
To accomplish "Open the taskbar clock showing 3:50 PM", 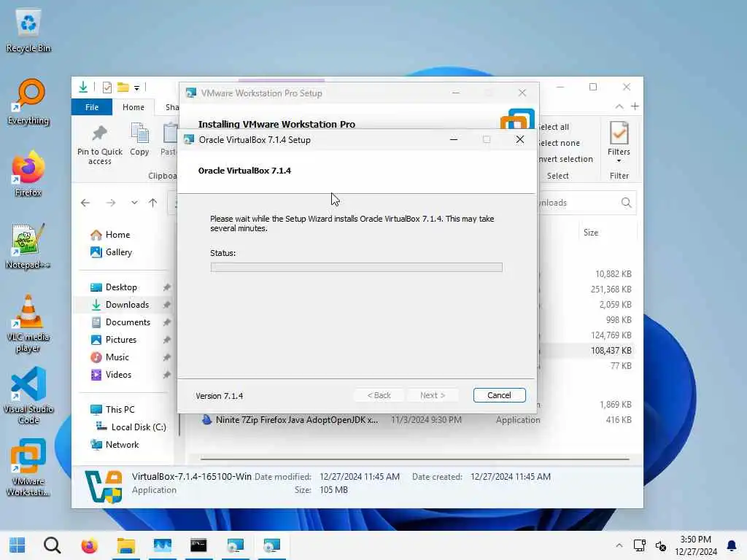I will (x=695, y=545).
